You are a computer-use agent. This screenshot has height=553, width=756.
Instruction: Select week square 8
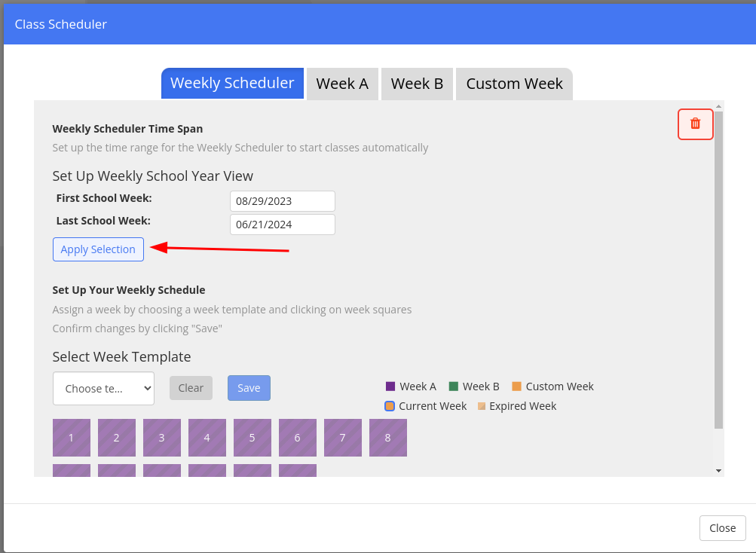pos(388,438)
